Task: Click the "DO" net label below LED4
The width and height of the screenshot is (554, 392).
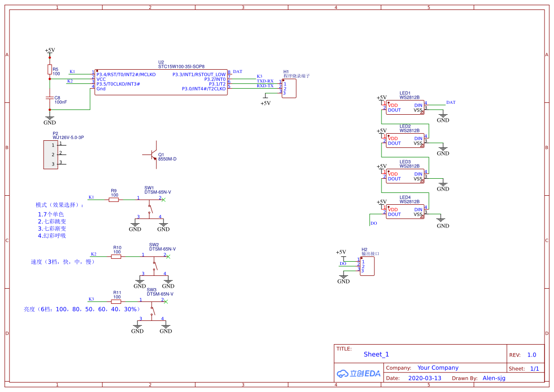Action: 374,223
